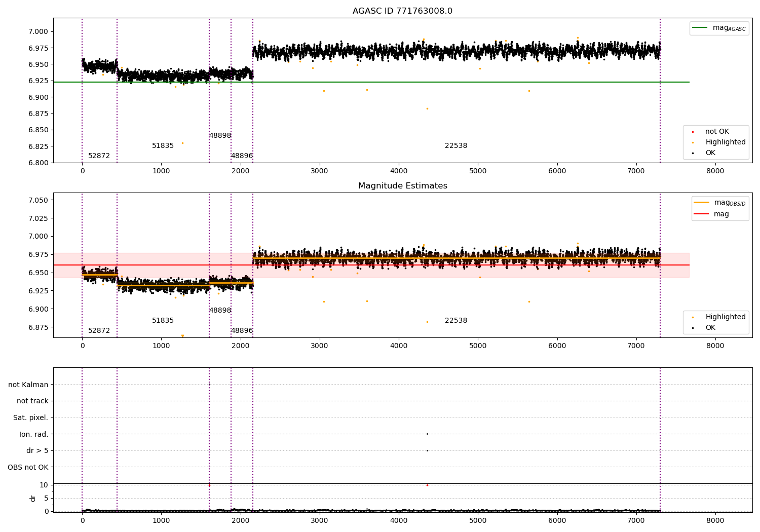Click the "Ion. rad." axis label
Screen dimensions: 760x532
click(x=34, y=434)
